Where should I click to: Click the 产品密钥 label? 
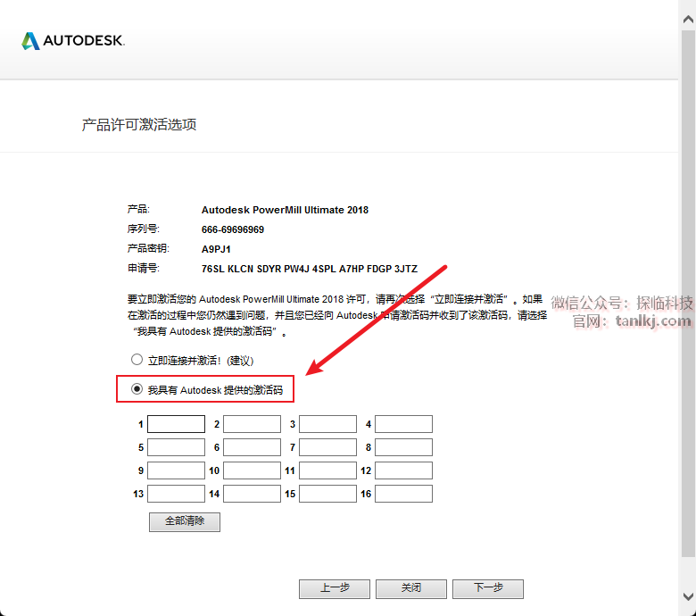[x=148, y=248]
